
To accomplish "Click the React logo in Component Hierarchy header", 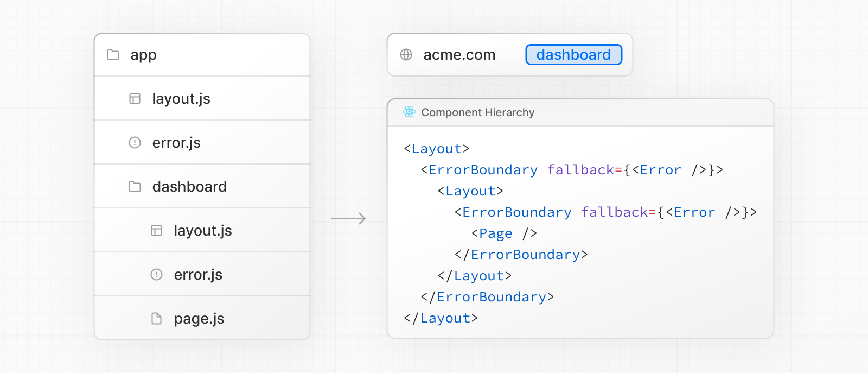I will coord(409,112).
